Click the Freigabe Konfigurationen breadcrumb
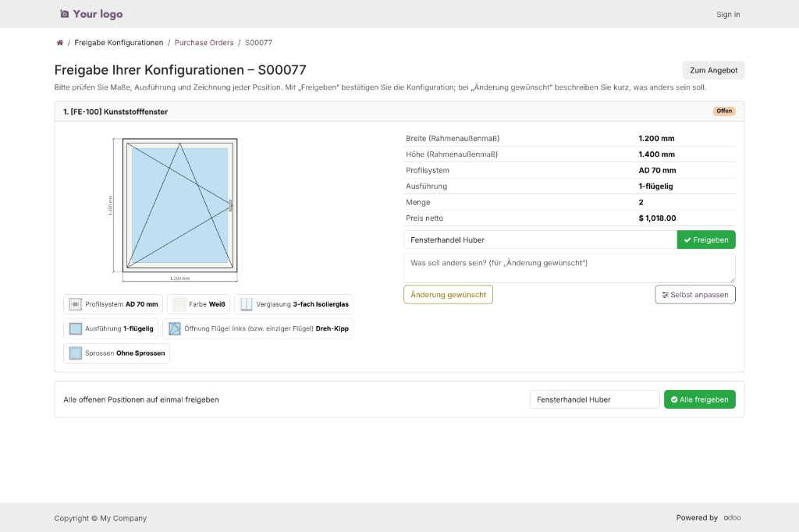This screenshot has width=799, height=532. click(119, 43)
